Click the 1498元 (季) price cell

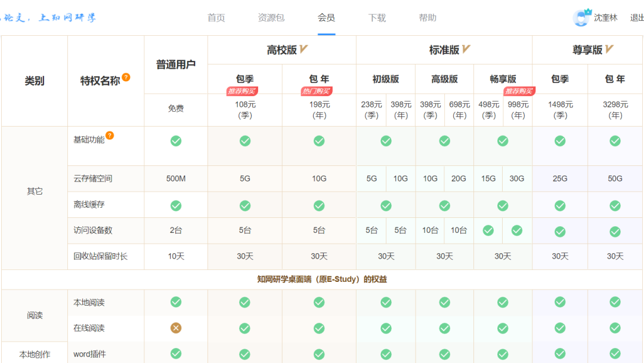click(560, 110)
